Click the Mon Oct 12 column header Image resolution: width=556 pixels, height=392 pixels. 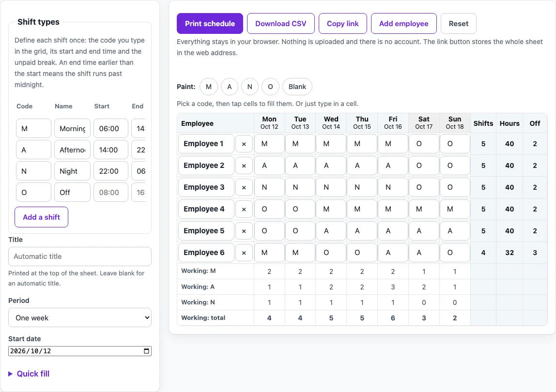(269, 123)
